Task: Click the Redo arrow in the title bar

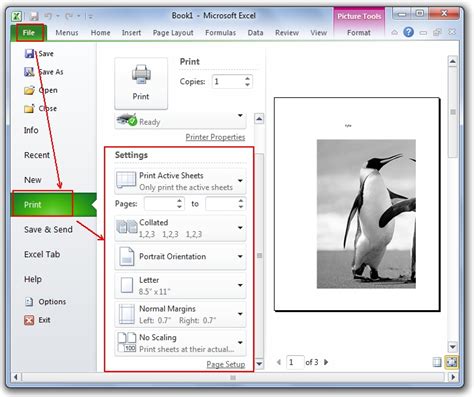Action: 69,16
